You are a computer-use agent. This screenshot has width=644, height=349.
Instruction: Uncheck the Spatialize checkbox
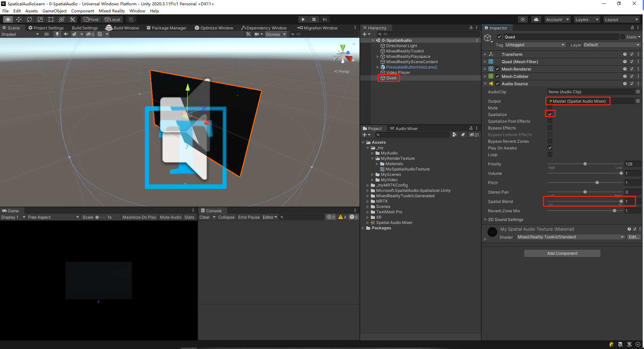tap(550, 114)
